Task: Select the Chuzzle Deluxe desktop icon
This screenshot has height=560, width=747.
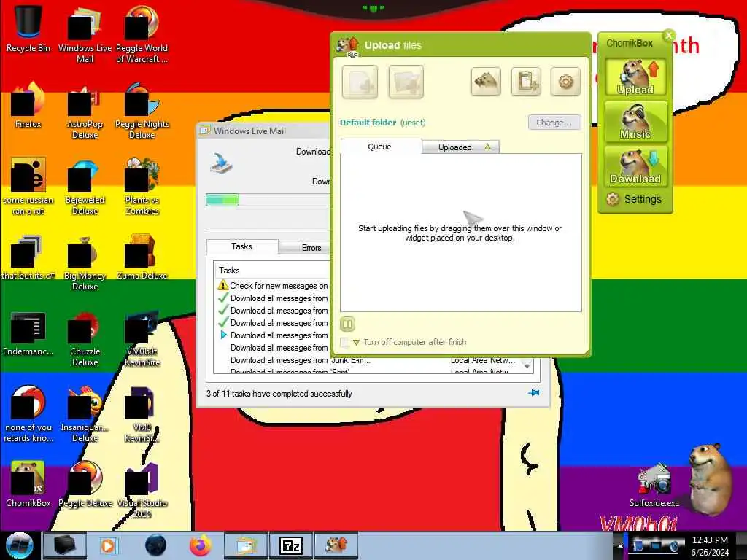Action: 85,338
